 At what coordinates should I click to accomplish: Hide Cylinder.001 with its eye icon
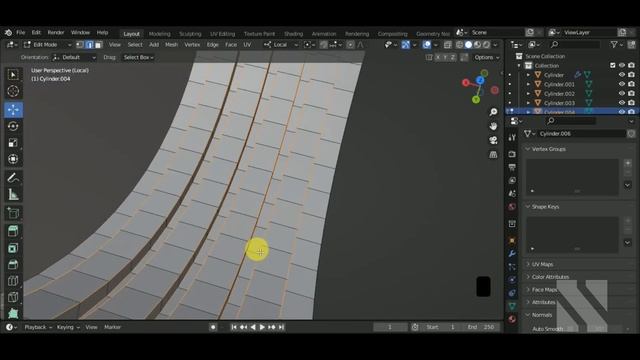coord(622,84)
